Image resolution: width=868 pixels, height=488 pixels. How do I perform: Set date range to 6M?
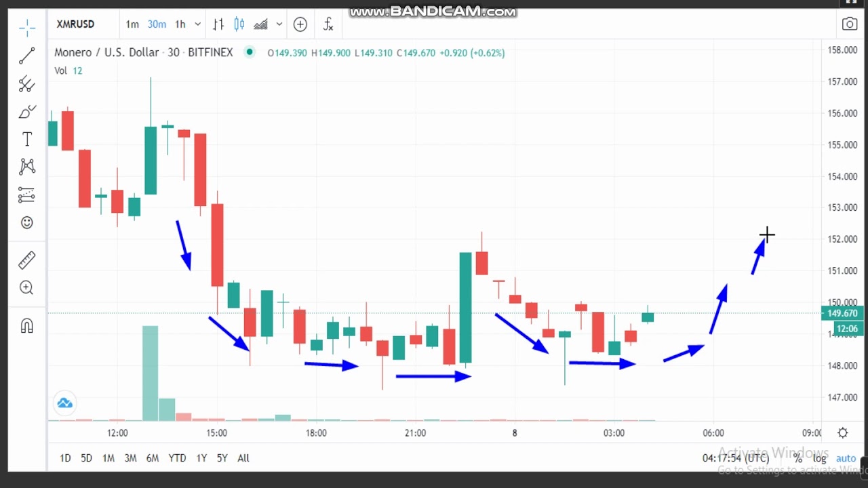click(153, 458)
